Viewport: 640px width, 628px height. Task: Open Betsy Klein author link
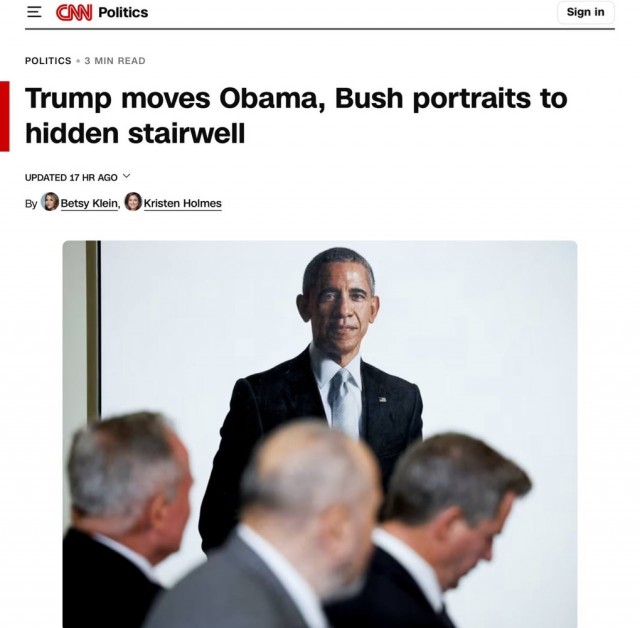[x=89, y=203]
